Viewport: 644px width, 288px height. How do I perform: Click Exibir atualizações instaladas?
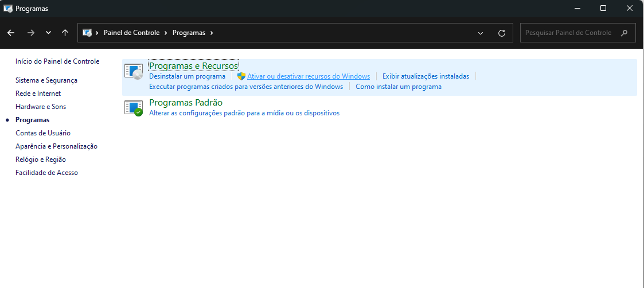tap(426, 76)
